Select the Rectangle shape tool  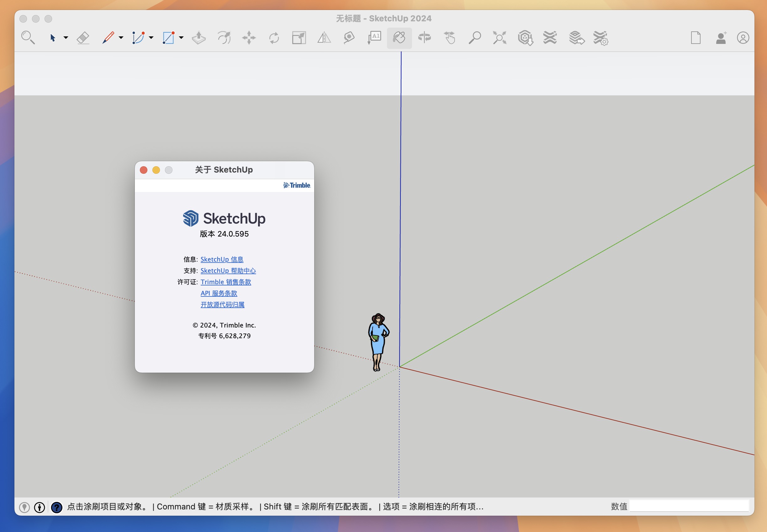click(168, 38)
